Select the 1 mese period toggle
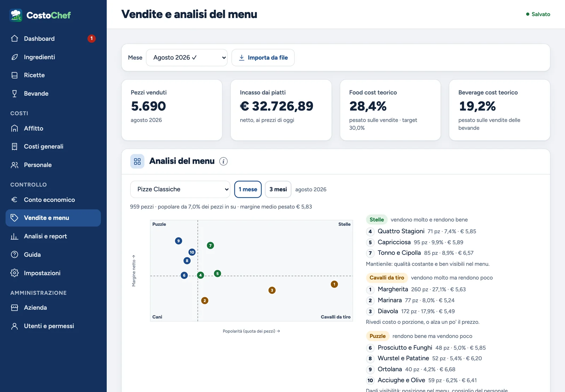The width and height of the screenshot is (565, 392). (x=248, y=189)
